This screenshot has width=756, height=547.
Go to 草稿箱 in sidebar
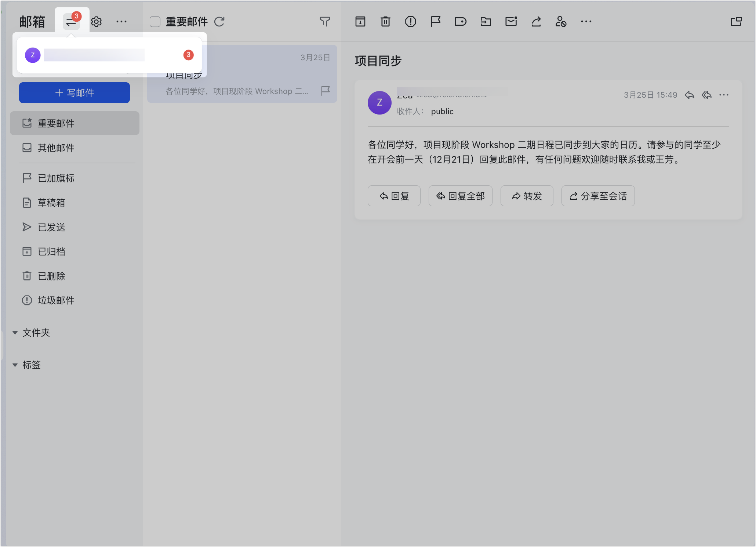coord(51,203)
